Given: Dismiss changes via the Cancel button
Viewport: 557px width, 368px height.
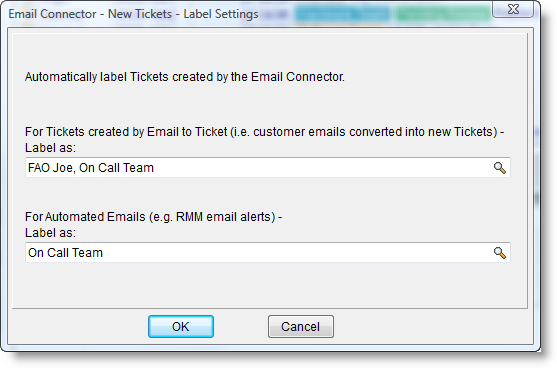Looking at the screenshot, I should (x=301, y=326).
